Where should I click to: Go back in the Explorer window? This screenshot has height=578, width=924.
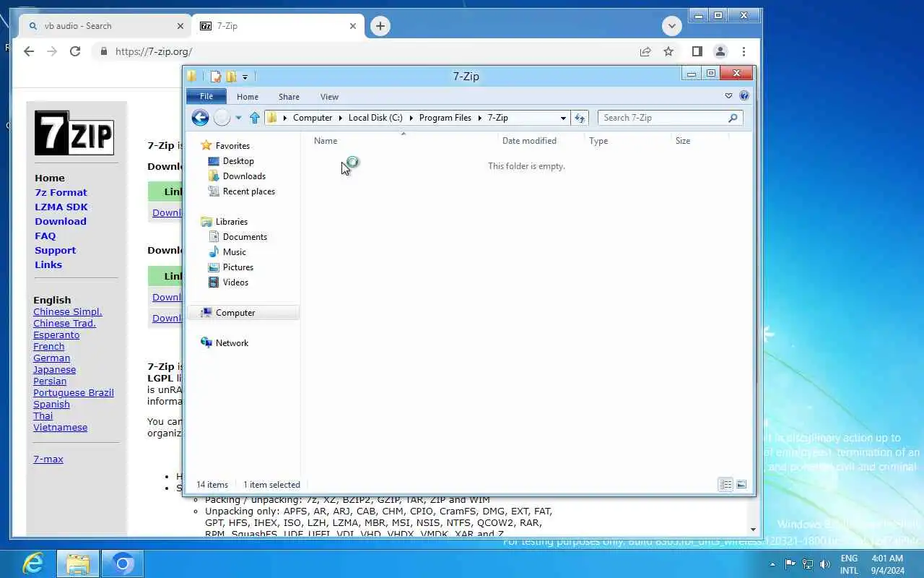click(200, 118)
